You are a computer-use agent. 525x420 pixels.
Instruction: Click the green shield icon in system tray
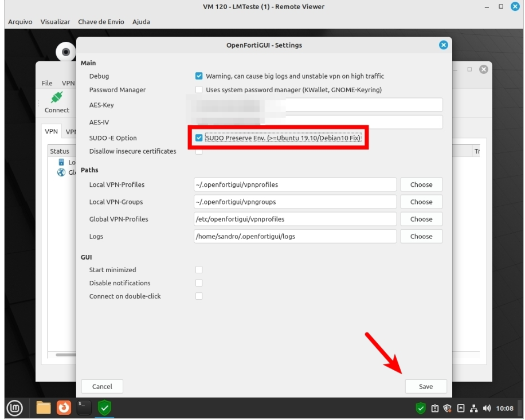point(421,409)
